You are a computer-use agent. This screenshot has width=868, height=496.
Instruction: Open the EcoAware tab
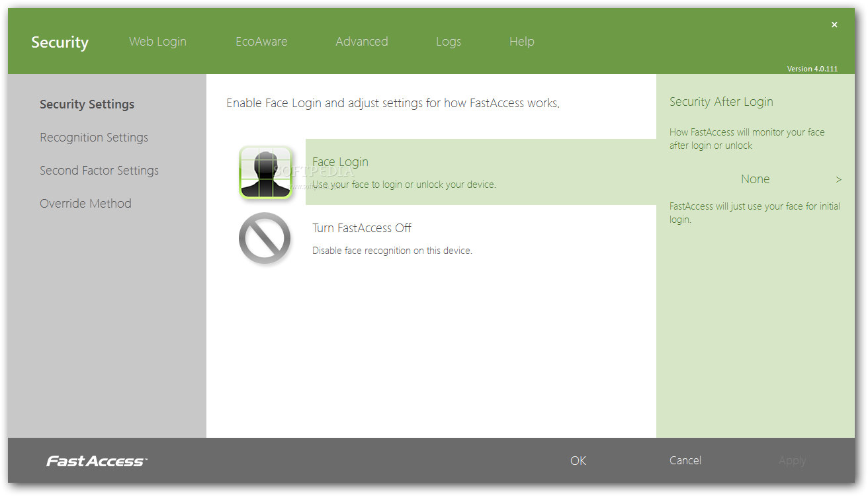261,42
